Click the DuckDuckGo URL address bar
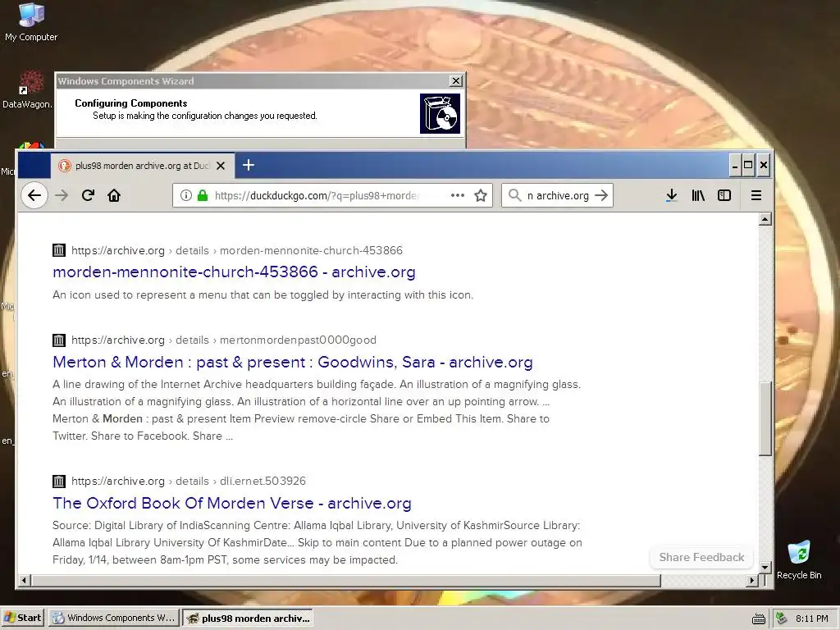The image size is (840, 630). [x=332, y=195]
